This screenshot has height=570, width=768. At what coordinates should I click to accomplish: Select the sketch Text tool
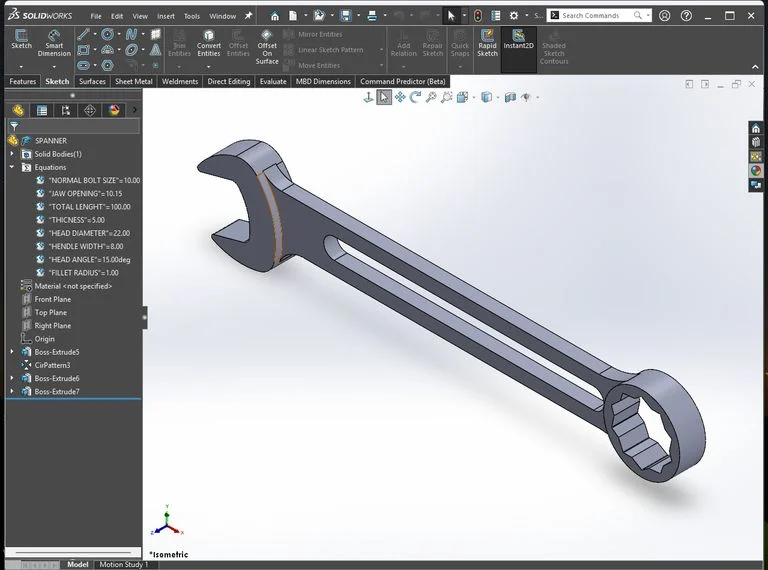pyautogui.click(x=155, y=49)
